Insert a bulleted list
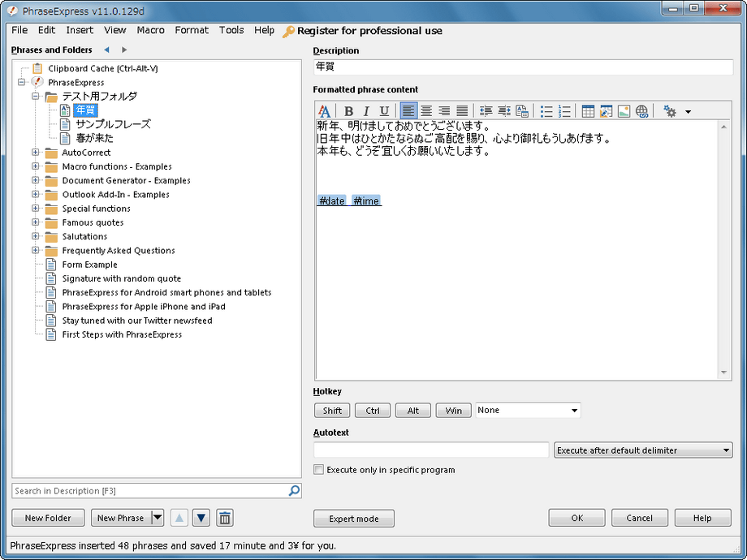 546,111
